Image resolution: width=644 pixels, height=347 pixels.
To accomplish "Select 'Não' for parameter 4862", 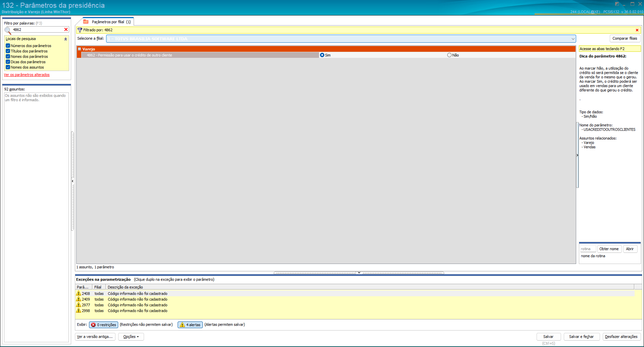I will pos(449,55).
